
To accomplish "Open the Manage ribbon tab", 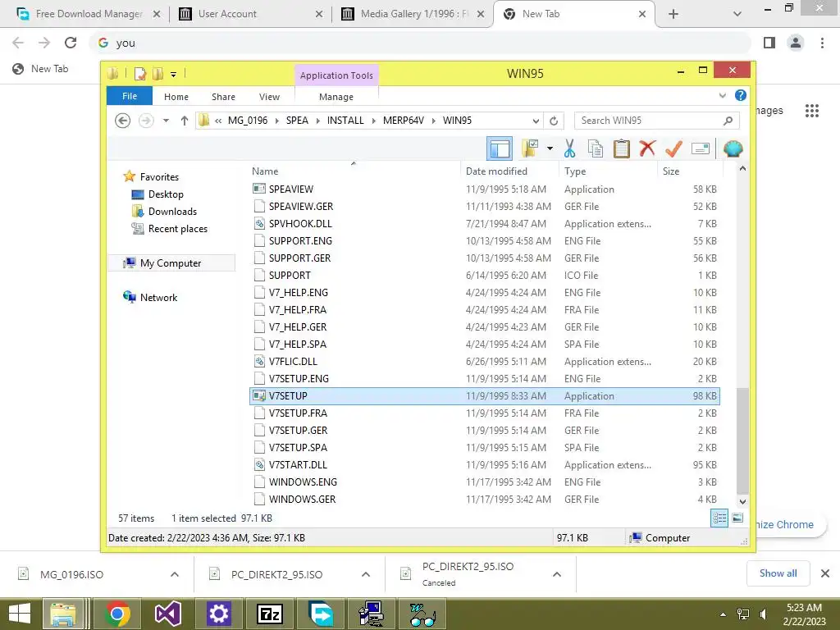I will point(336,97).
